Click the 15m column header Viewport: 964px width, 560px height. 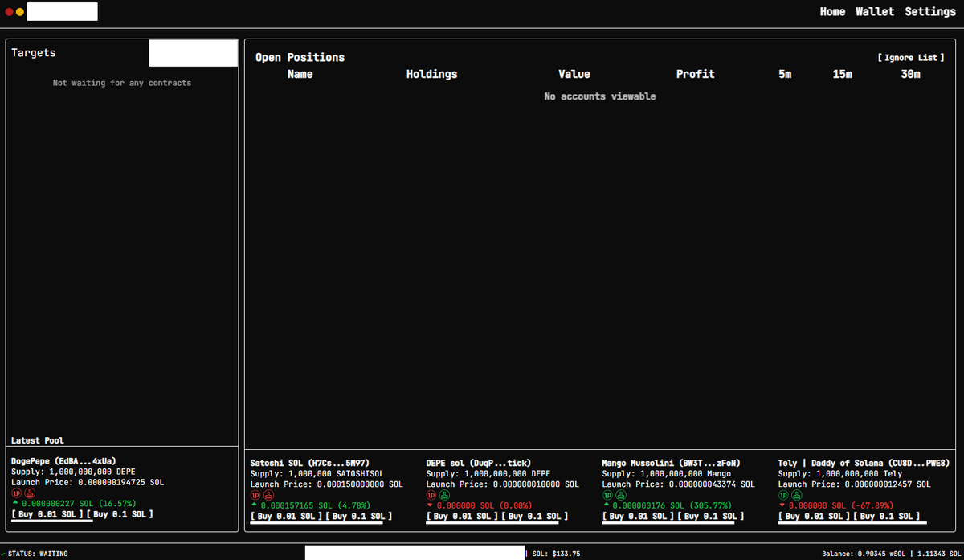pos(843,74)
